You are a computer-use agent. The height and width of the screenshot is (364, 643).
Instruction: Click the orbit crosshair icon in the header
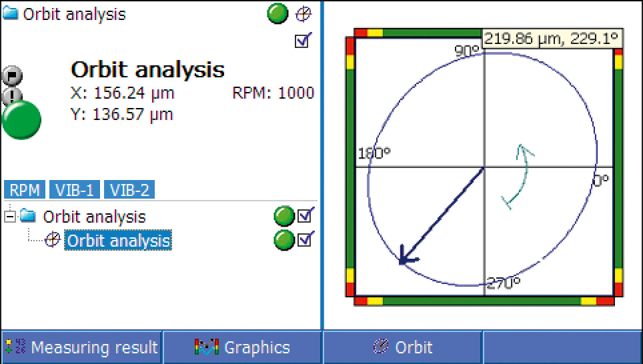[x=303, y=14]
